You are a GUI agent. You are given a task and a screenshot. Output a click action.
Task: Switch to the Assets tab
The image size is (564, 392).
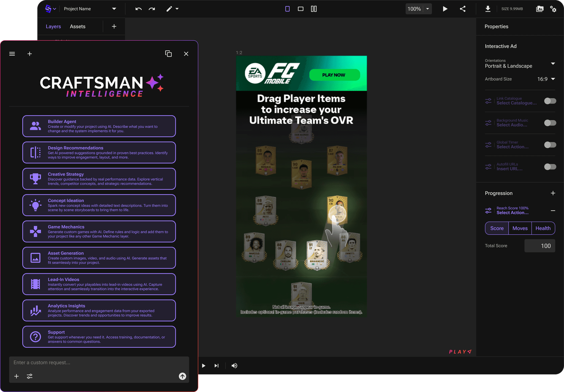[x=77, y=26]
